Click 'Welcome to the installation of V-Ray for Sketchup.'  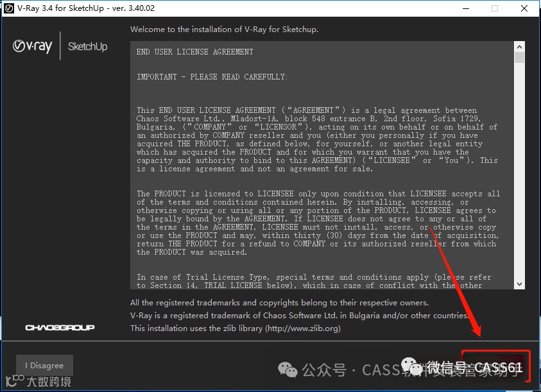[224, 30]
